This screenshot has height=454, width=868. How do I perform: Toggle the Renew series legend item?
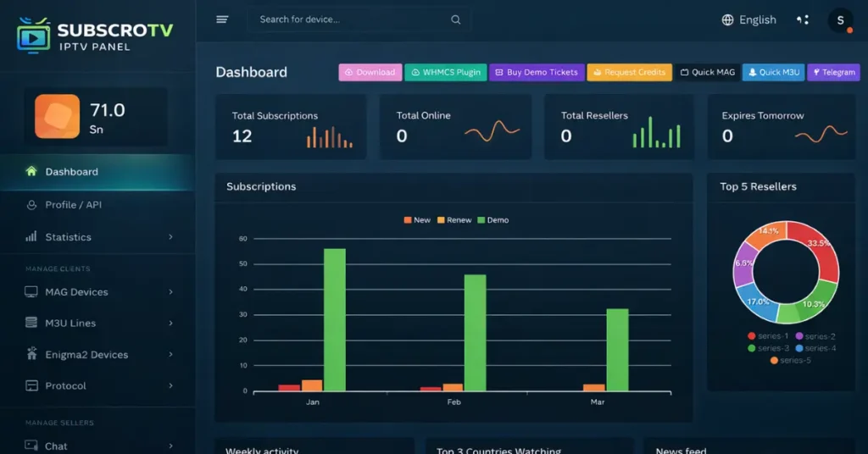(x=453, y=220)
